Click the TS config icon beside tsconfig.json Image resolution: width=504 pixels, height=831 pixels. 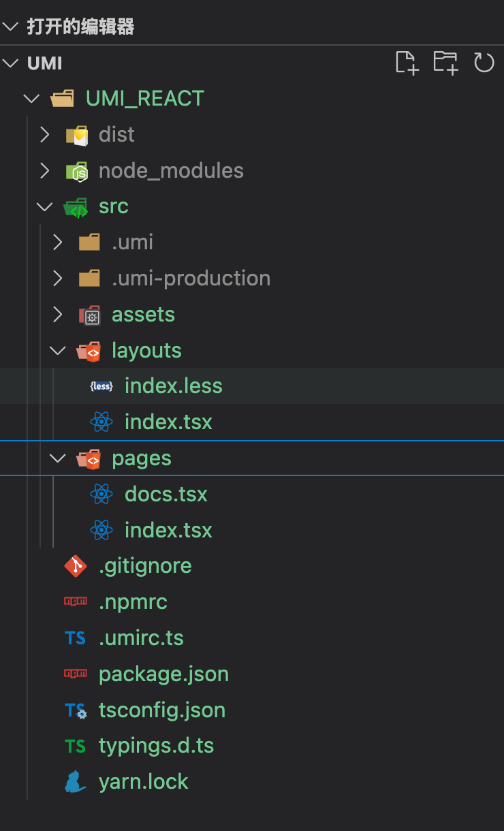pyautogui.click(x=76, y=710)
